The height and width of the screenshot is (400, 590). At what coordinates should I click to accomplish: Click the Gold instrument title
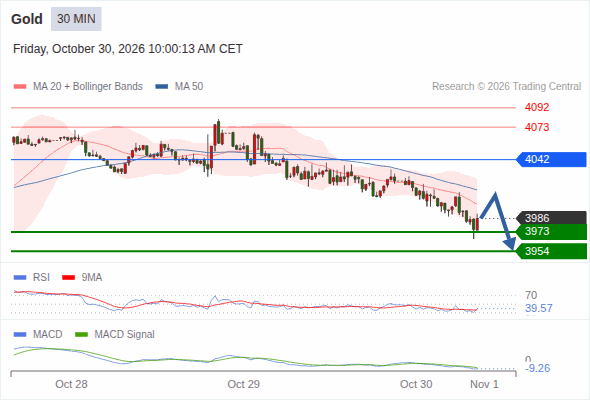tap(27, 19)
